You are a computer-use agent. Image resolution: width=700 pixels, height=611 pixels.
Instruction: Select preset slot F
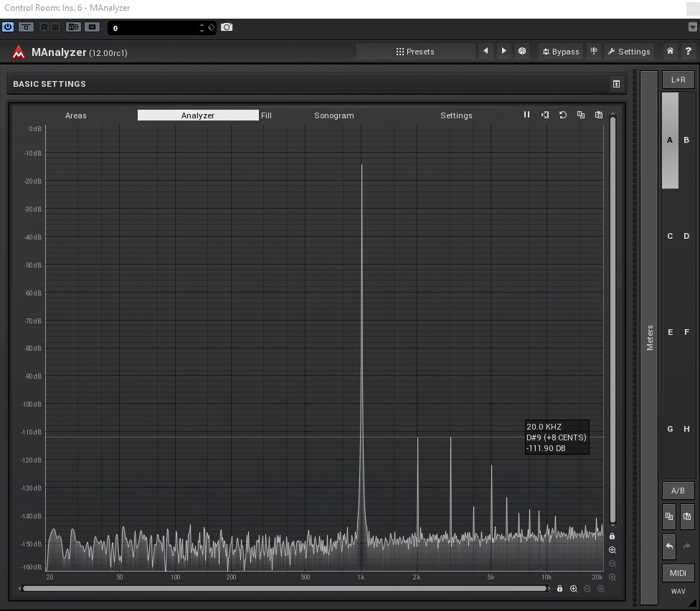[x=686, y=332]
